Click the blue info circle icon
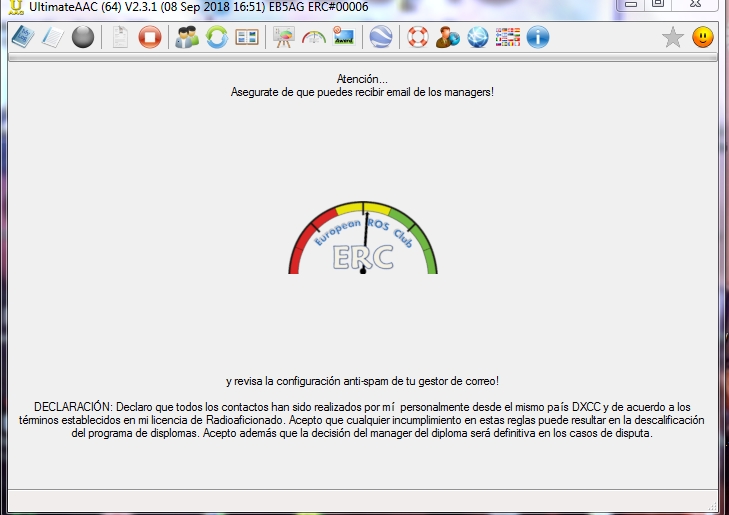The image size is (729, 515). coord(538,37)
